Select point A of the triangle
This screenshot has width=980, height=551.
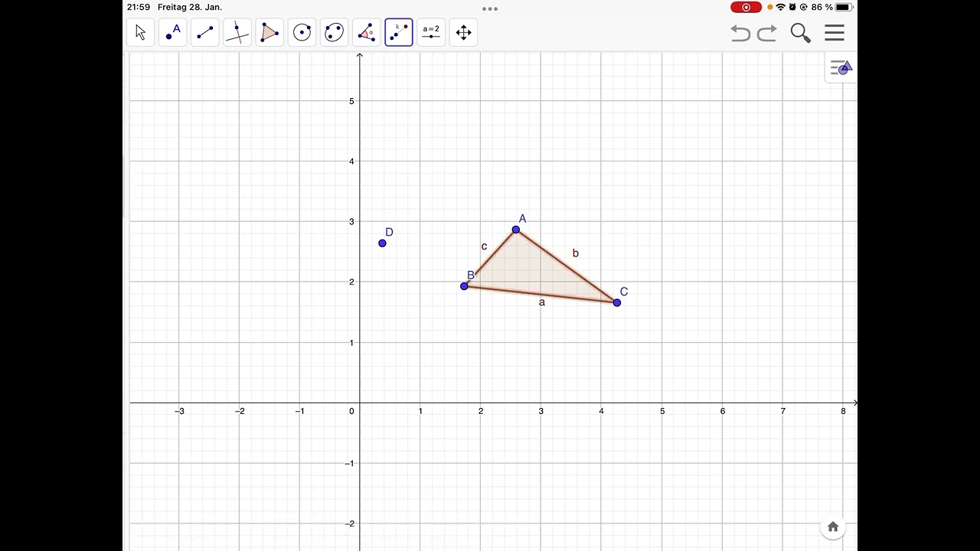(x=516, y=230)
